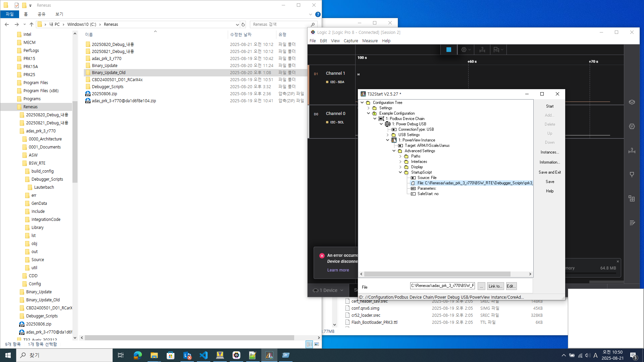Toggle Explorer details view mode button
The image size is (644, 362).
pos(309,344)
